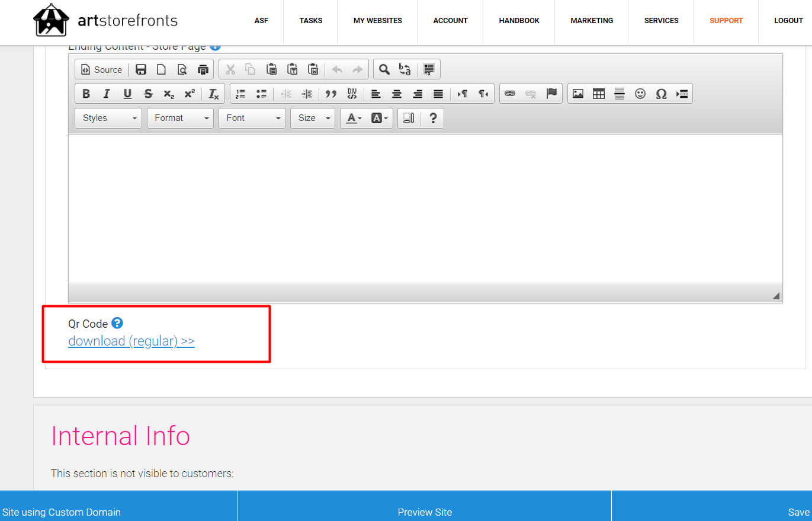The height and width of the screenshot is (521, 812).
Task: Click the Remove Format icon
Action: tap(214, 94)
